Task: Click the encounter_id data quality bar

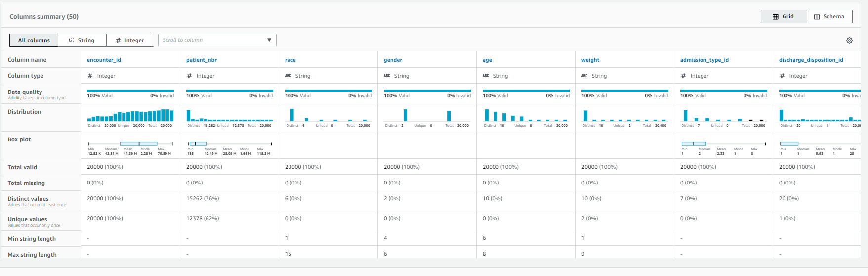Action: 130,91
